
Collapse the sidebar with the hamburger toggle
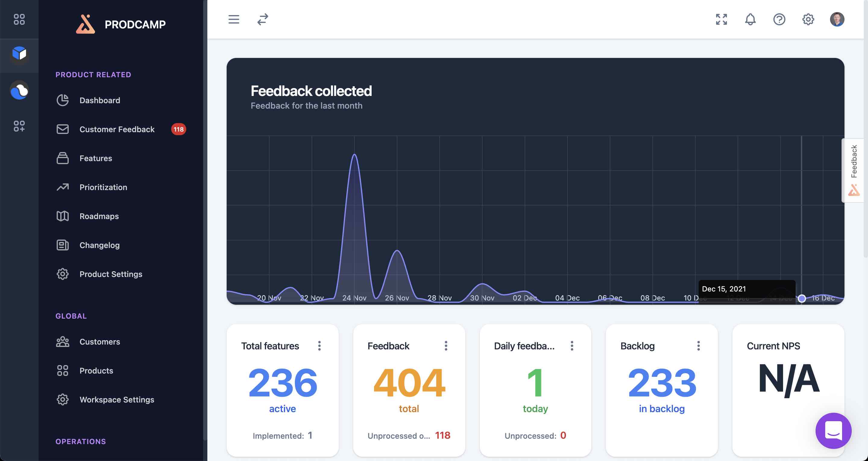(x=234, y=20)
